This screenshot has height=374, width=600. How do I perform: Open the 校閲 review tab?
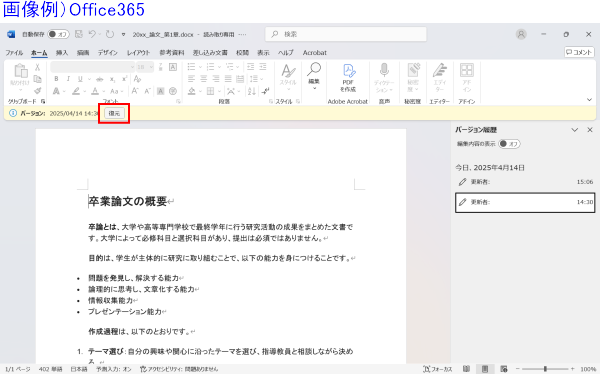click(242, 53)
